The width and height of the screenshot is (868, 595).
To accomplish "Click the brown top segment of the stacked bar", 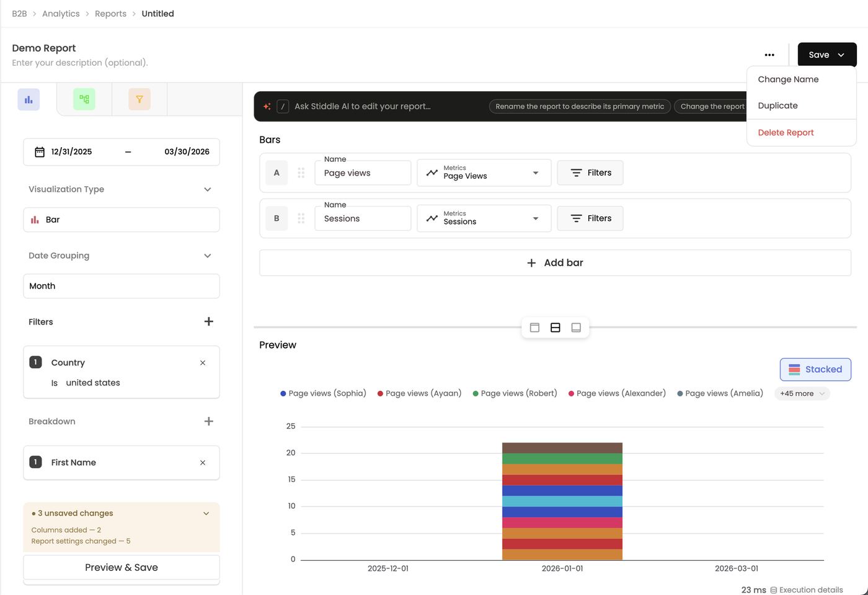I will point(562,448).
